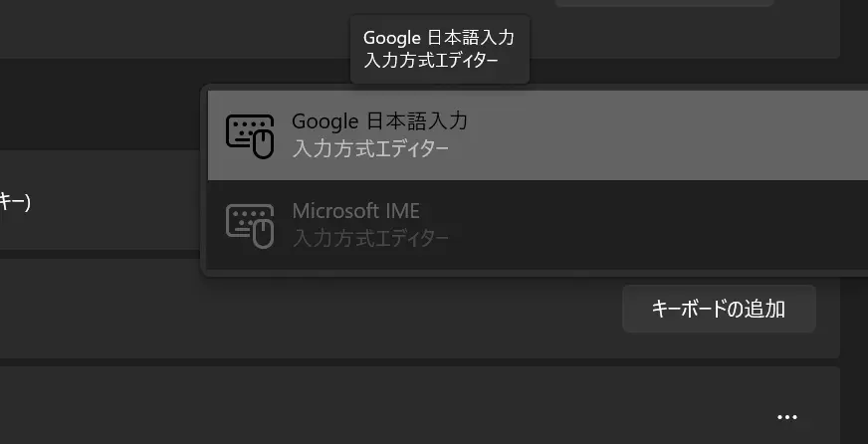Click the Microsoft IME keyboard icon

point(250,226)
